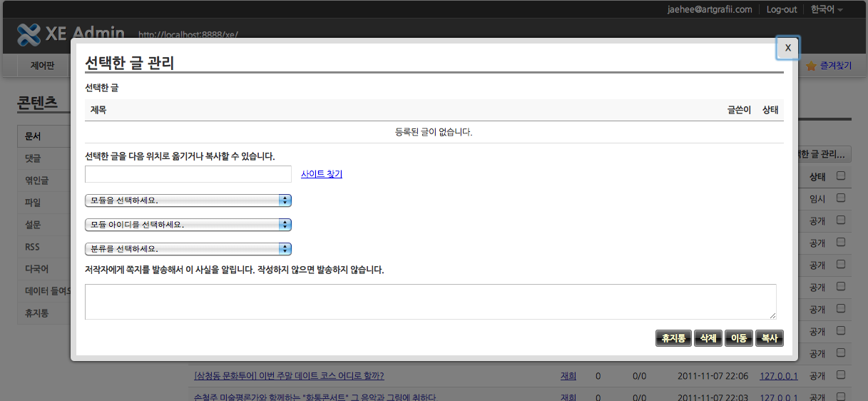868x401 pixels.
Task: Check the checkbox in the 임시 row
Action: [841, 198]
